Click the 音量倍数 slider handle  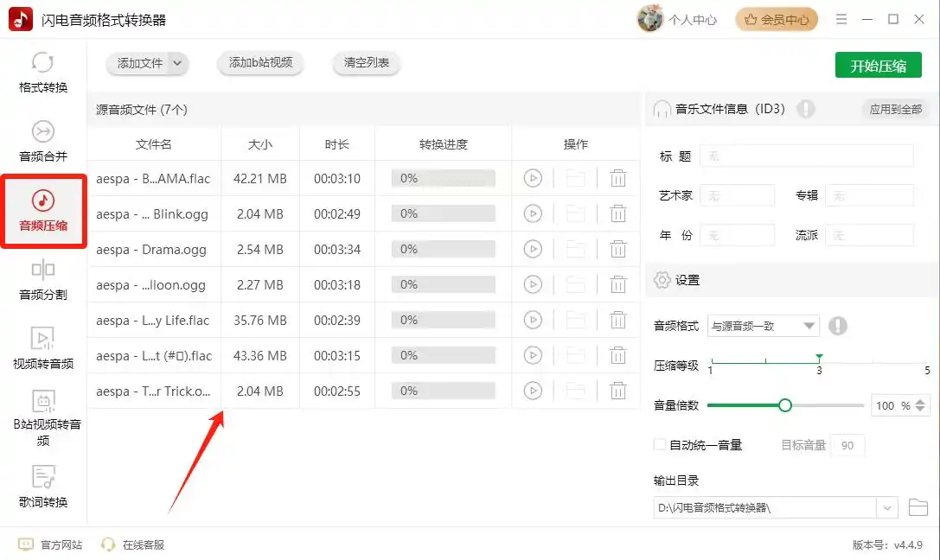[x=785, y=405]
